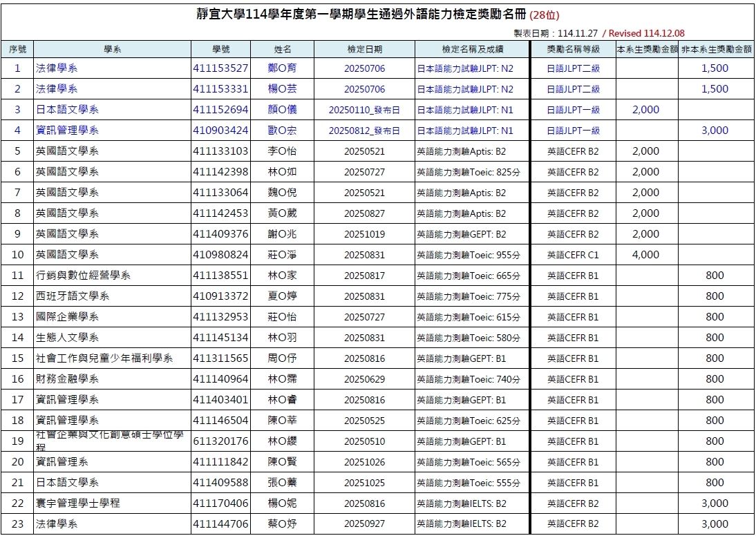Select the name 顏O儀 in row 3

point(282,110)
